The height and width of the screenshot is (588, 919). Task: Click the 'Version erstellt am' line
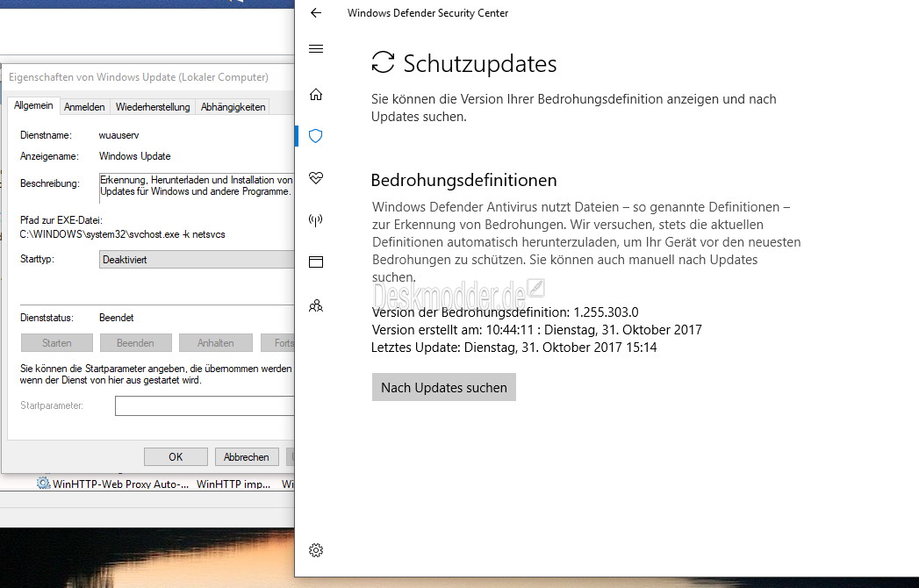[x=537, y=329]
